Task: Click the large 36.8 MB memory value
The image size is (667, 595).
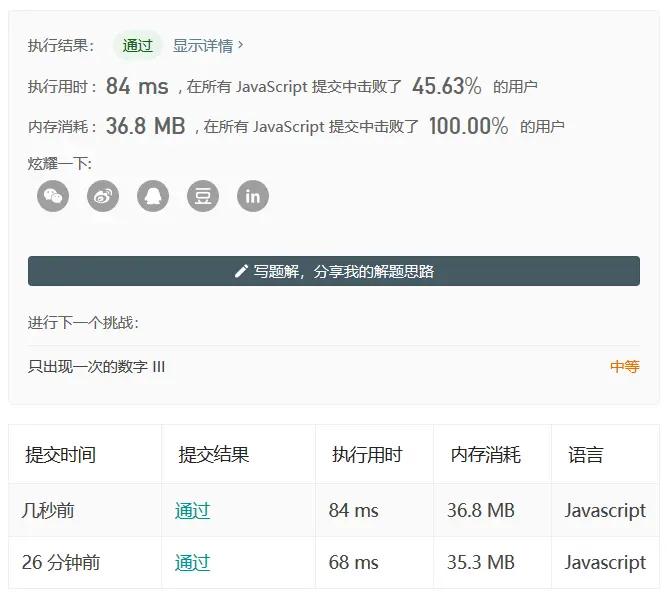Action: click(x=145, y=126)
